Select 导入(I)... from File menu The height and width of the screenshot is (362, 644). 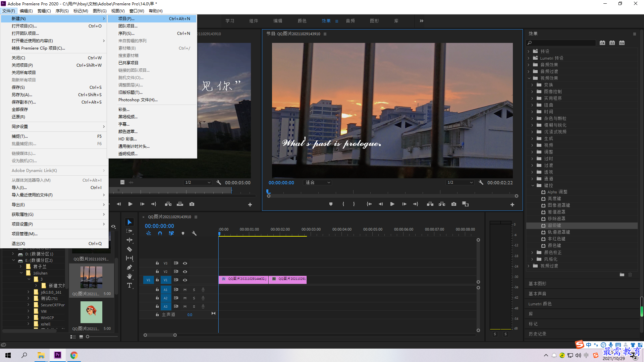(x=54, y=188)
